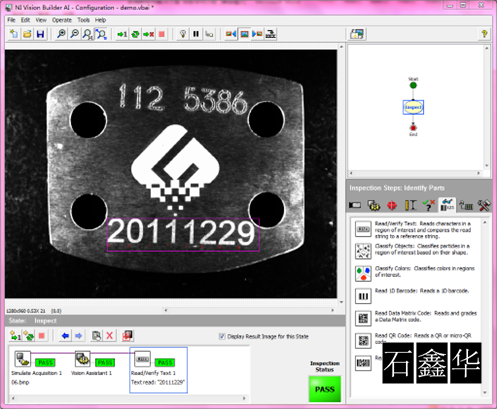Switch to the Check for Presence tab
Screen dimensions: 497x409
tap(429, 205)
